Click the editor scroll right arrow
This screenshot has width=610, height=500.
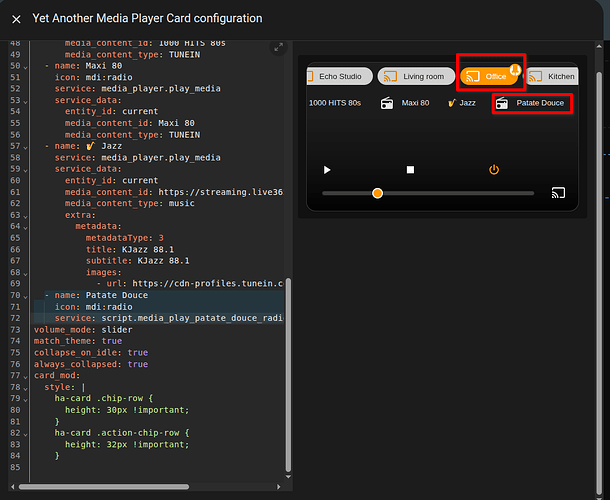tap(279, 487)
